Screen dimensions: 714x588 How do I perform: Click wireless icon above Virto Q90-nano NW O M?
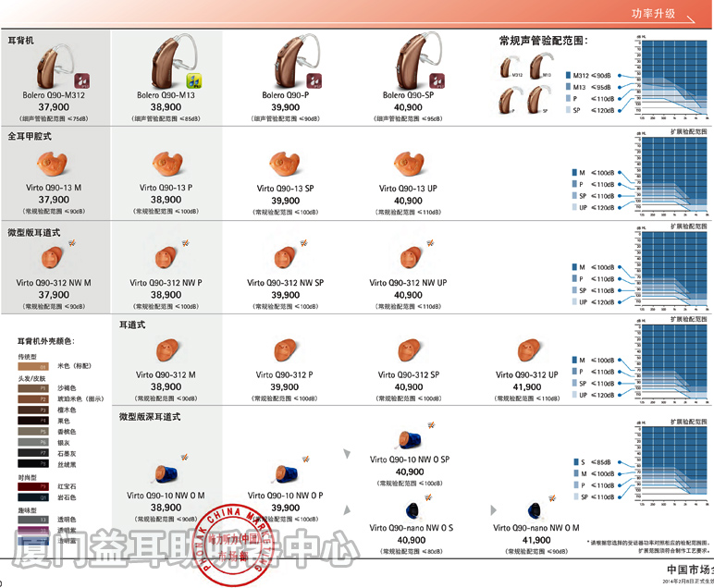coord(552,498)
